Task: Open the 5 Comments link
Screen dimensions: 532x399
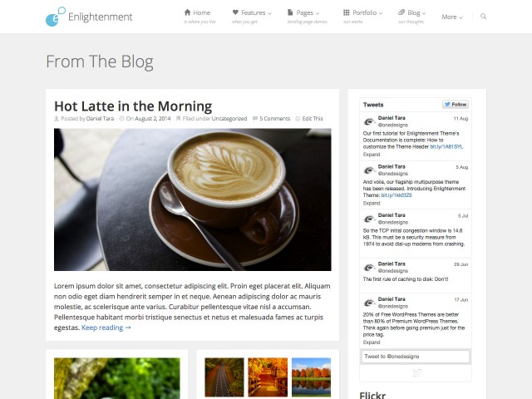Action: click(x=275, y=119)
